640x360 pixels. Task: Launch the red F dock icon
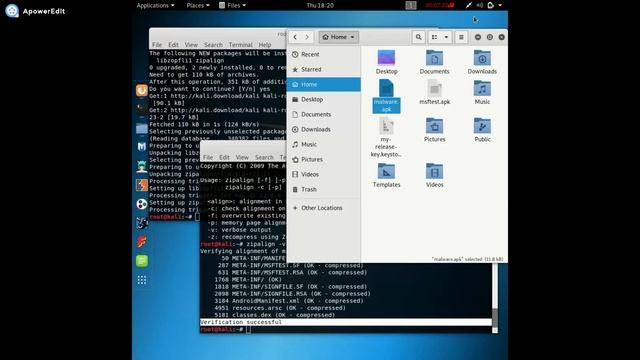pos(142,242)
